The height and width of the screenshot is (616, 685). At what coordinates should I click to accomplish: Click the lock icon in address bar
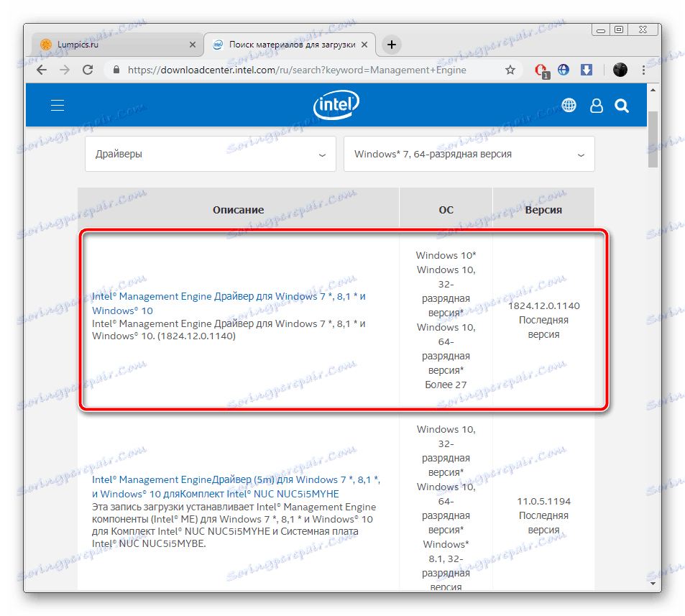click(x=116, y=70)
